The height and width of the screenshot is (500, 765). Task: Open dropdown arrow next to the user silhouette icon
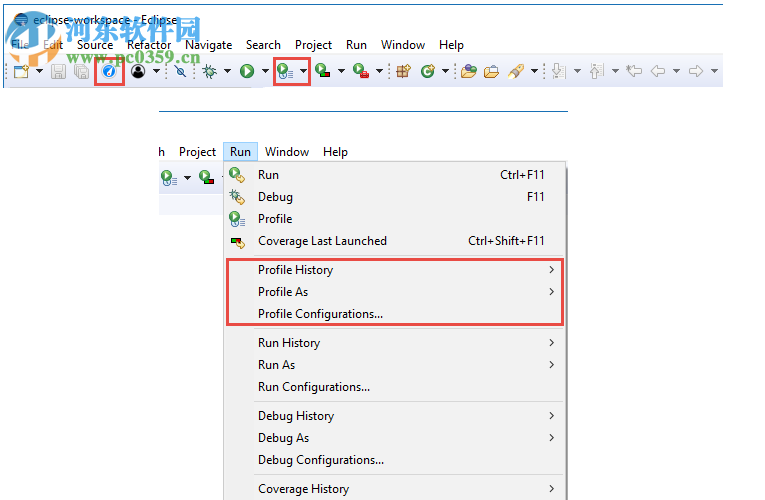coord(156,71)
